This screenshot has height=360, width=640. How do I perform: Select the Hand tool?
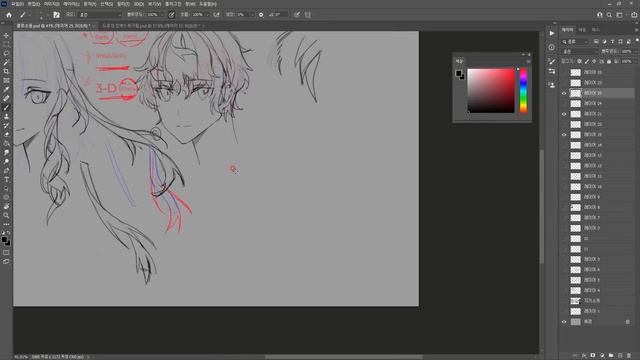coord(6,206)
